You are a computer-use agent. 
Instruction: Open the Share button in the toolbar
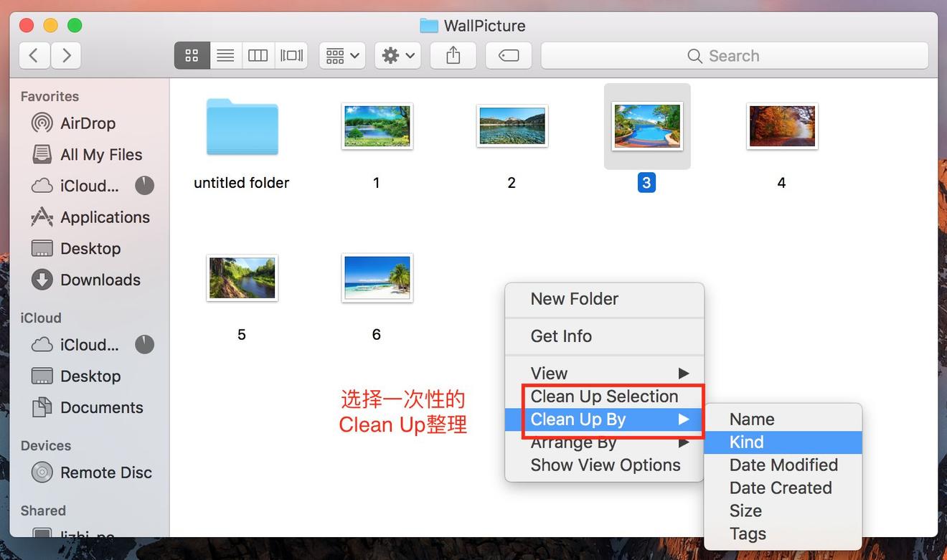pos(453,55)
